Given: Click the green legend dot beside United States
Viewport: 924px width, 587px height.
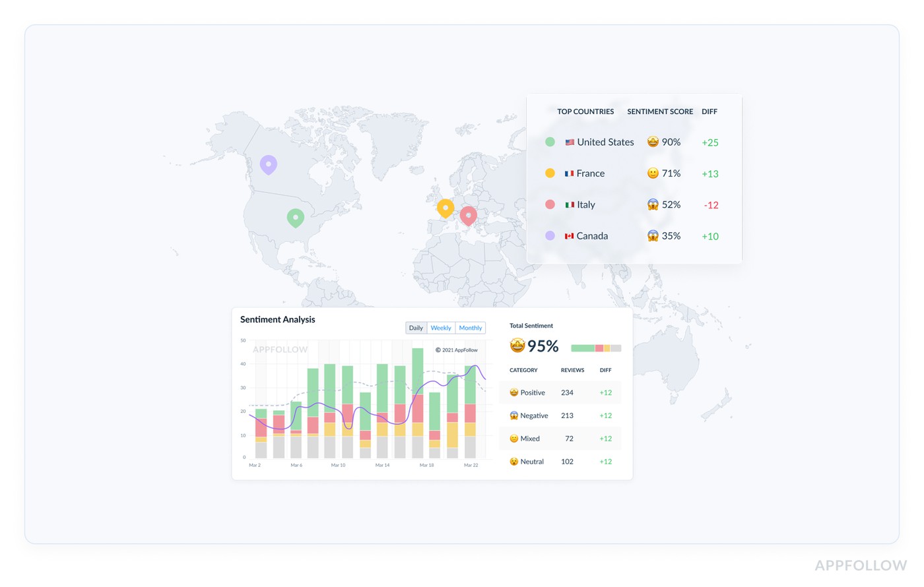Looking at the screenshot, I should coord(550,141).
